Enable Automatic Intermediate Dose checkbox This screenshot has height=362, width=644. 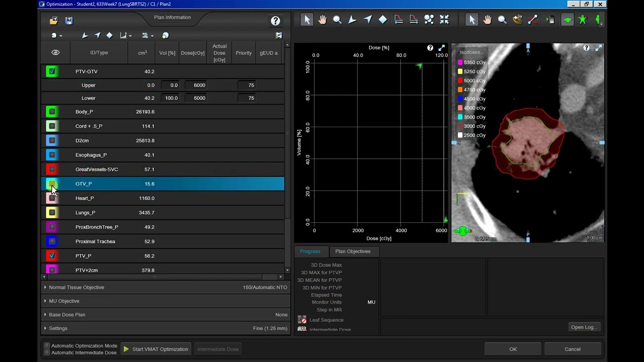[x=47, y=352]
